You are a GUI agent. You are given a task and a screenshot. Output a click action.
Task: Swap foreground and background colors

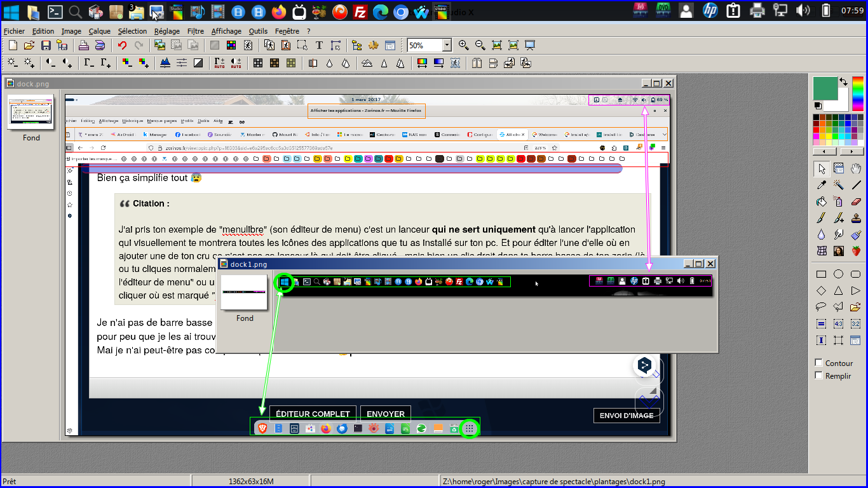point(843,81)
